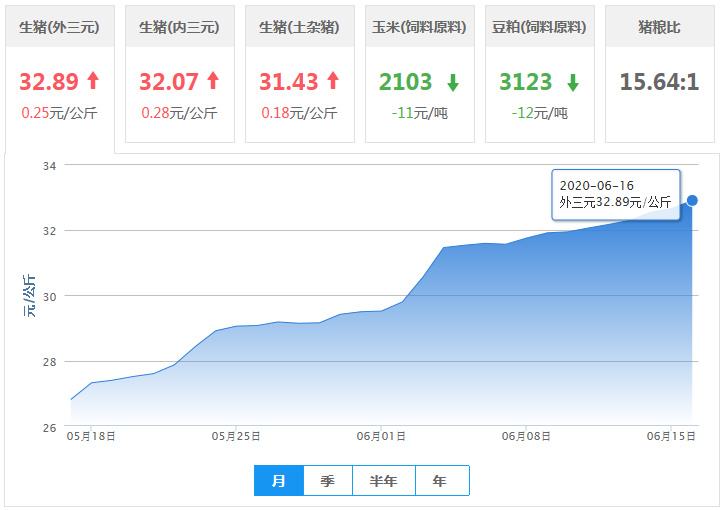The height and width of the screenshot is (510, 724).
Task: Select the 生猪(外三元) tab
Action: coord(59,27)
